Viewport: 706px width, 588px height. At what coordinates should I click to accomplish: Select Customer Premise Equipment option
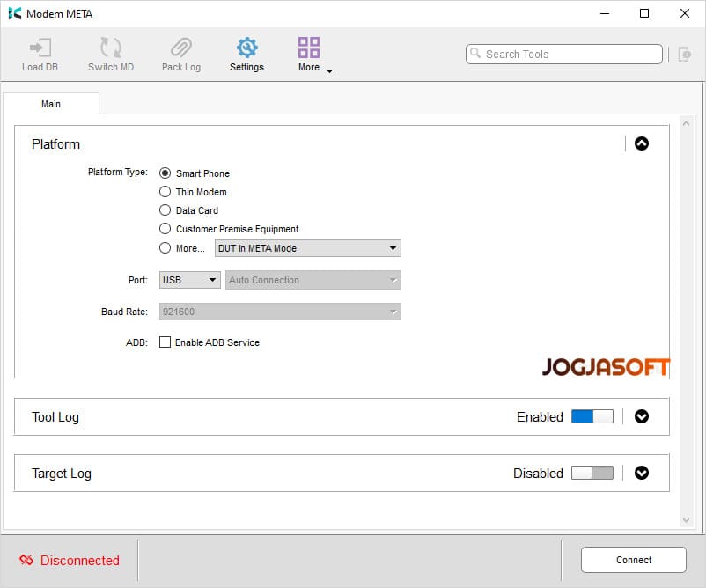click(165, 229)
